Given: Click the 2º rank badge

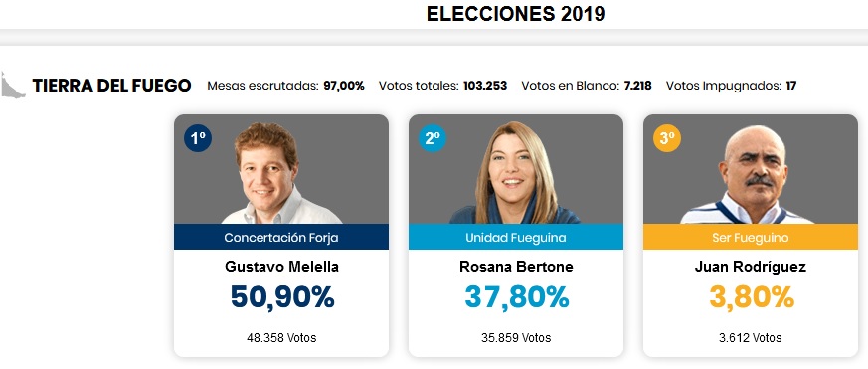Looking at the screenshot, I should coord(433,138).
